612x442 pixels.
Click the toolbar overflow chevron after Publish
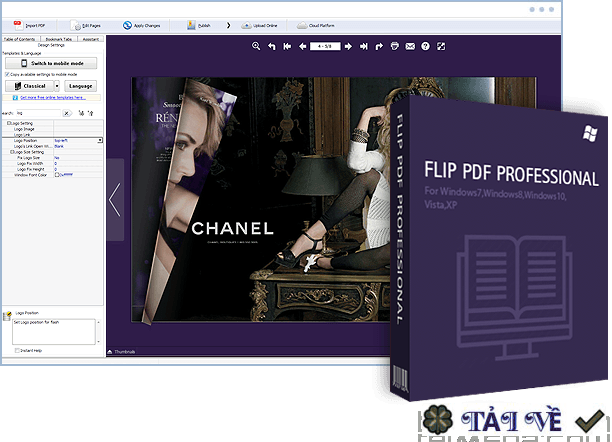point(228,25)
